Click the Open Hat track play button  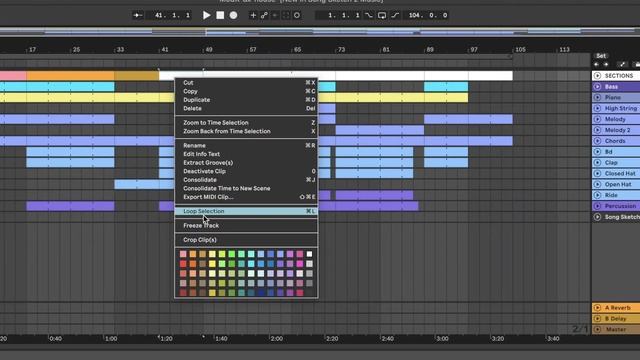pos(598,184)
